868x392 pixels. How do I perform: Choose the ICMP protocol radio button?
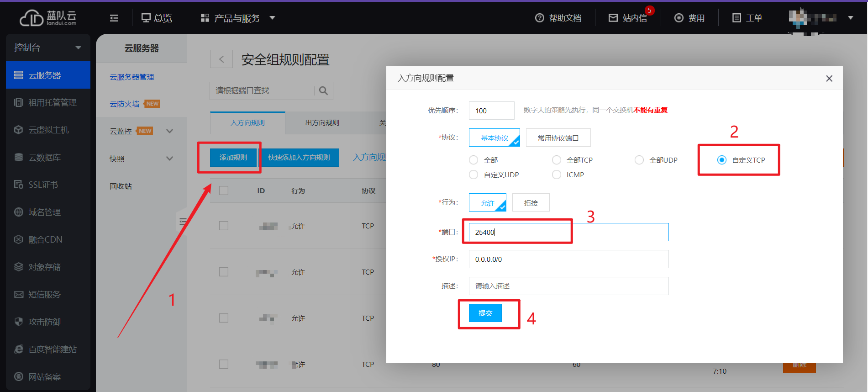557,175
